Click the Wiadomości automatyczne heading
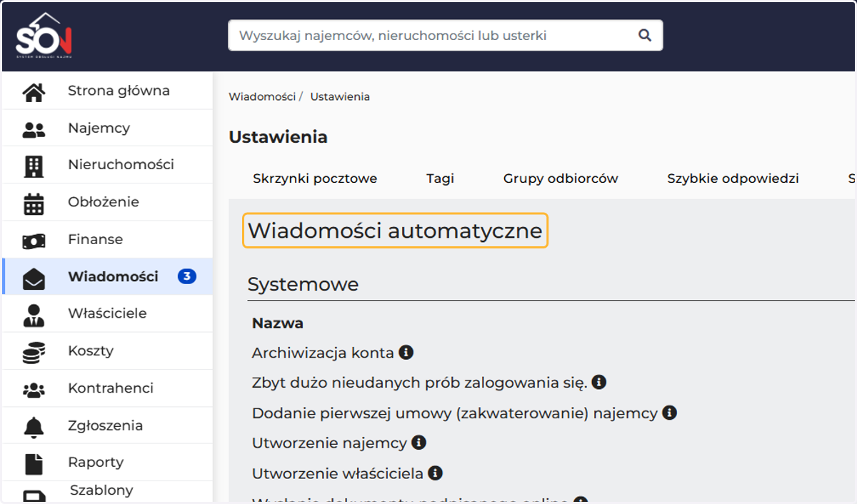 [x=395, y=231]
